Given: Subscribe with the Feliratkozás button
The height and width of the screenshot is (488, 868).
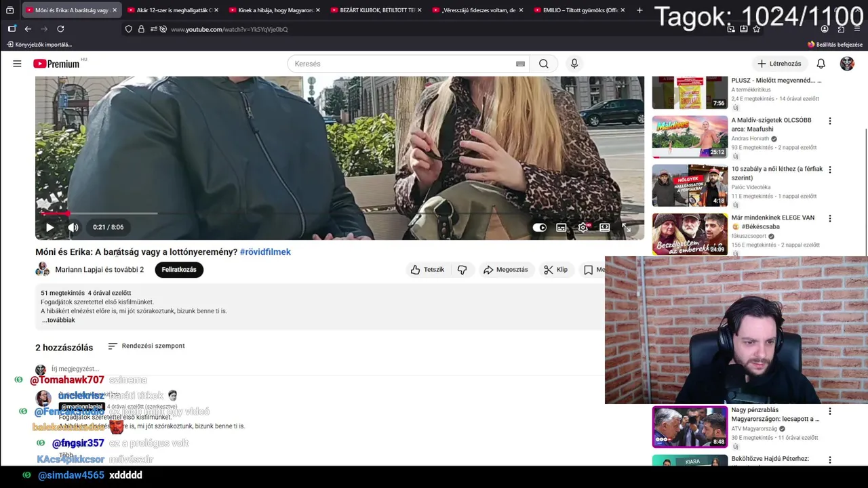Looking at the screenshot, I should point(179,270).
